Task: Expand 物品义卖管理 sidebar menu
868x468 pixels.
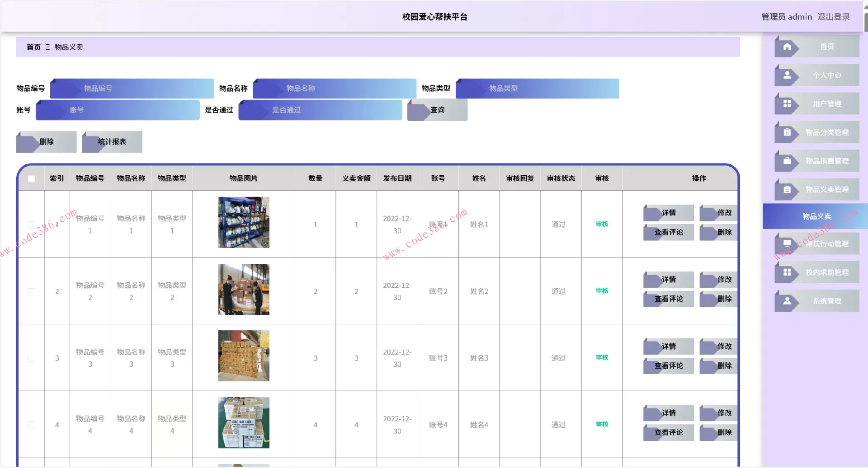Action: point(816,190)
